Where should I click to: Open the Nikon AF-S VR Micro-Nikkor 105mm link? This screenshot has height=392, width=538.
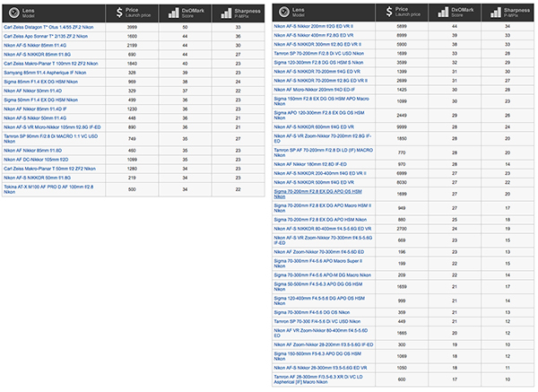pos(52,127)
